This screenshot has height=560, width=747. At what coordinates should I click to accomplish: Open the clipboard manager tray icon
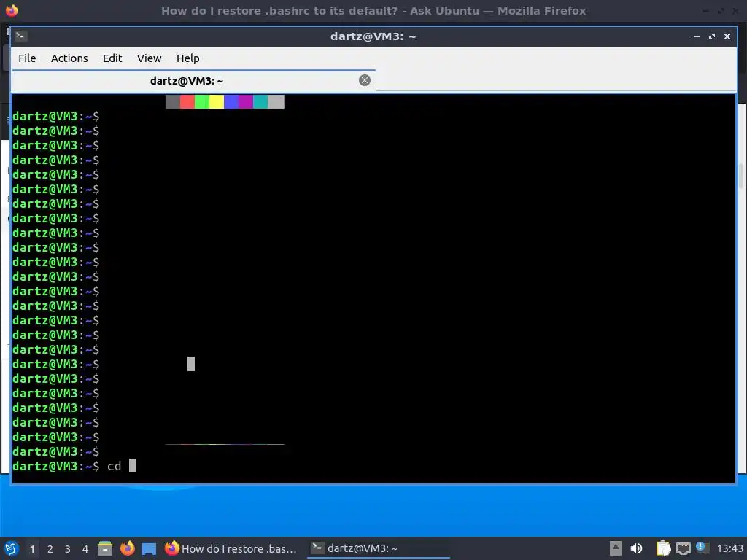tap(663, 548)
